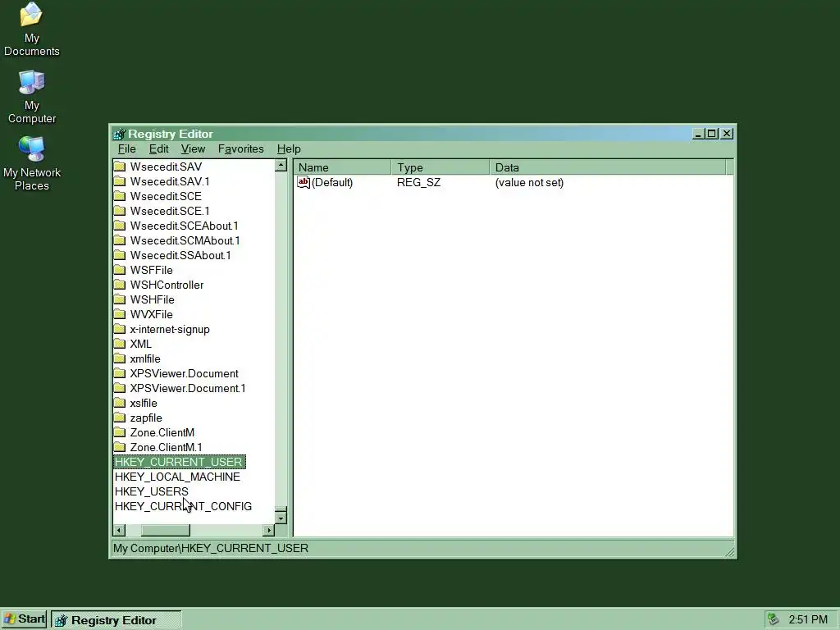Click the "(value not set)" data cell
The image size is (840, 630).
pyautogui.click(x=529, y=183)
